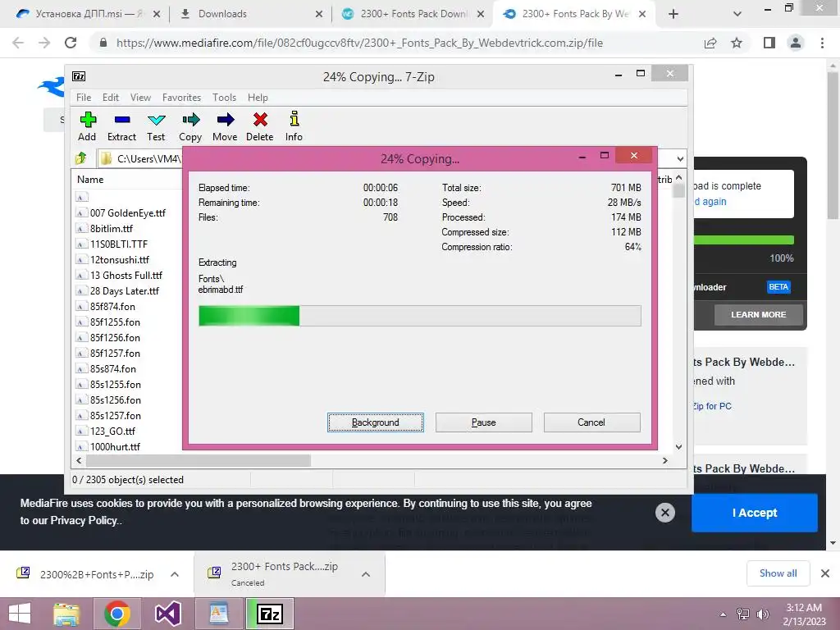Click the Delete toolbar icon
The width and height of the screenshot is (840, 630).
pos(260,126)
